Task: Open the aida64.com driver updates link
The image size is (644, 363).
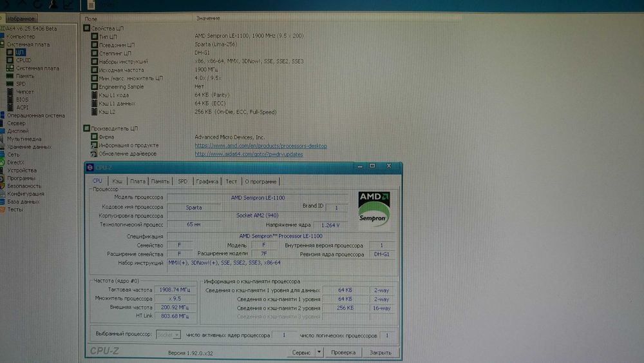Action: (249, 154)
